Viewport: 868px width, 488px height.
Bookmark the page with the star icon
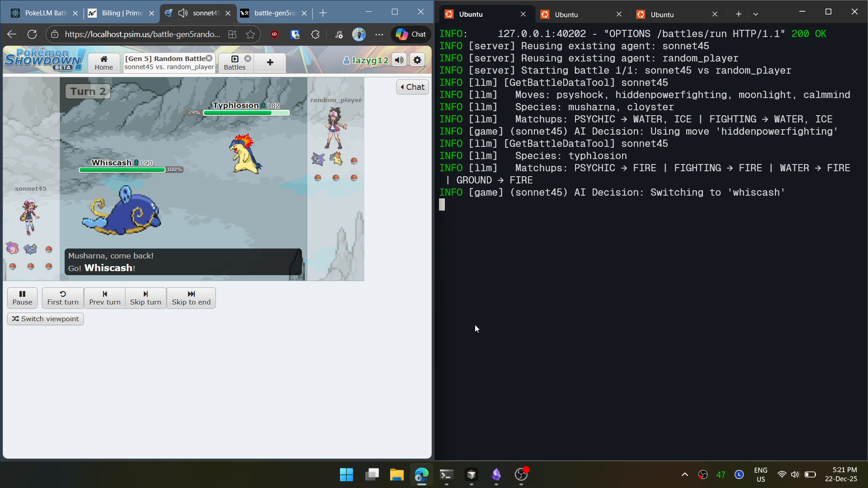pyautogui.click(x=250, y=34)
